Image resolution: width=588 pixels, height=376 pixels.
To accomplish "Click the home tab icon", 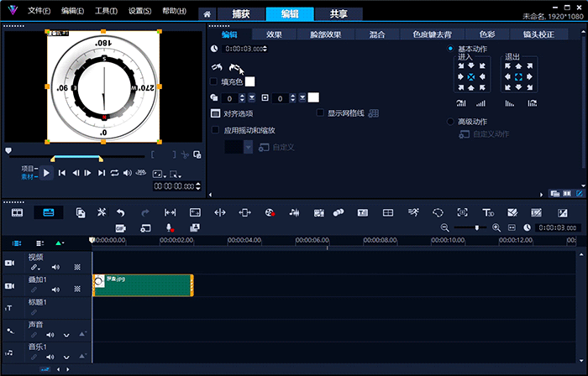I will [207, 14].
